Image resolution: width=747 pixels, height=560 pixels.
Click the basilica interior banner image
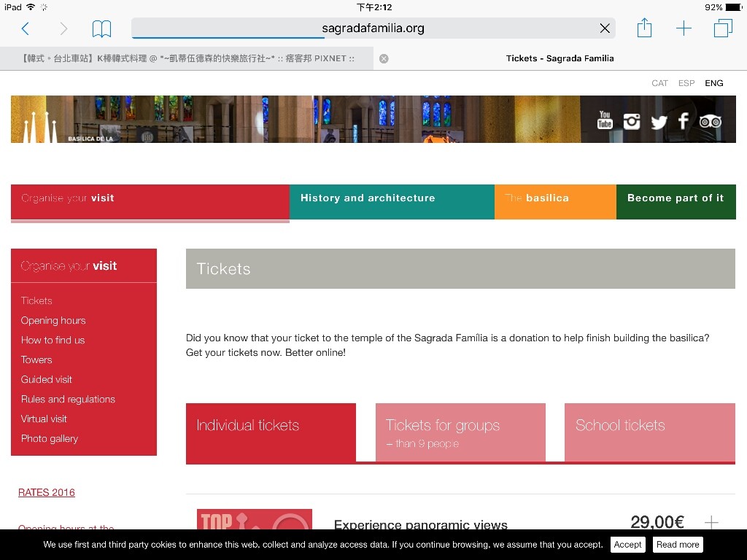[x=373, y=119]
